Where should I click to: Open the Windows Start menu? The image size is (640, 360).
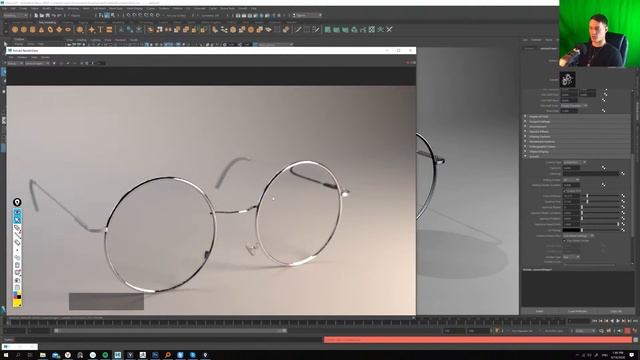click(6, 355)
